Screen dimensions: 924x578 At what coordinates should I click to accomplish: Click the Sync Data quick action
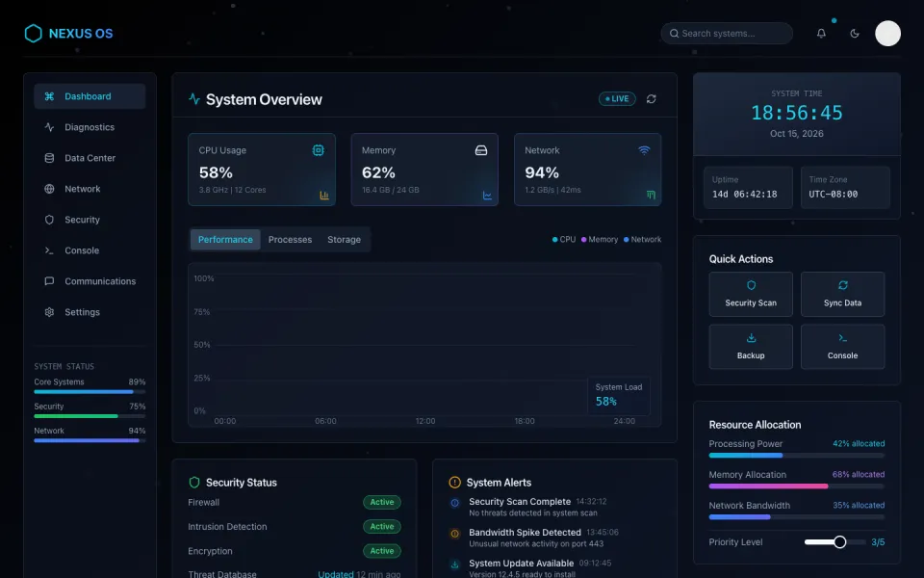click(x=843, y=294)
